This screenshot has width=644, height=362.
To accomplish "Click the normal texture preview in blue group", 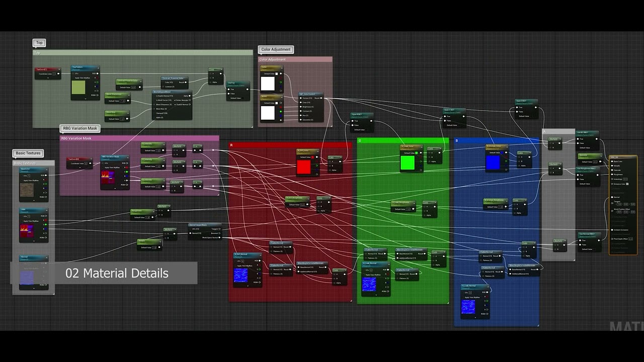I will click(468, 307).
